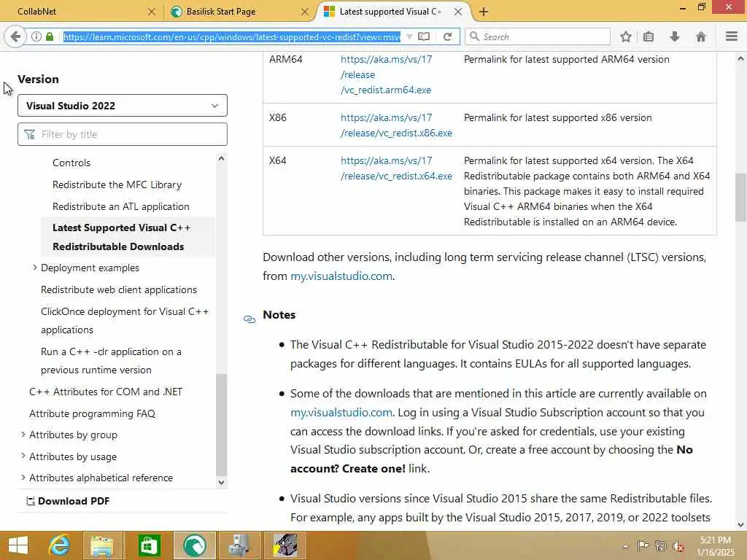
Task: Close the Latest supported Visual C++ tab
Action: tap(458, 12)
